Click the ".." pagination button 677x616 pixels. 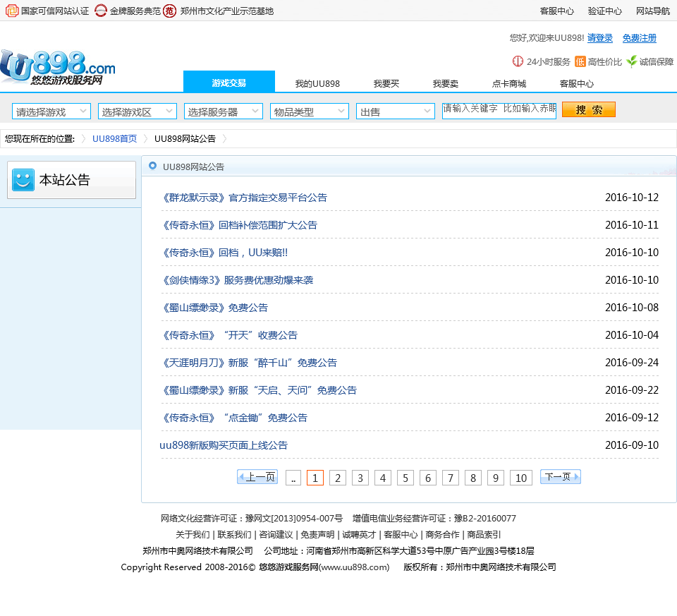tap(293, 478)
